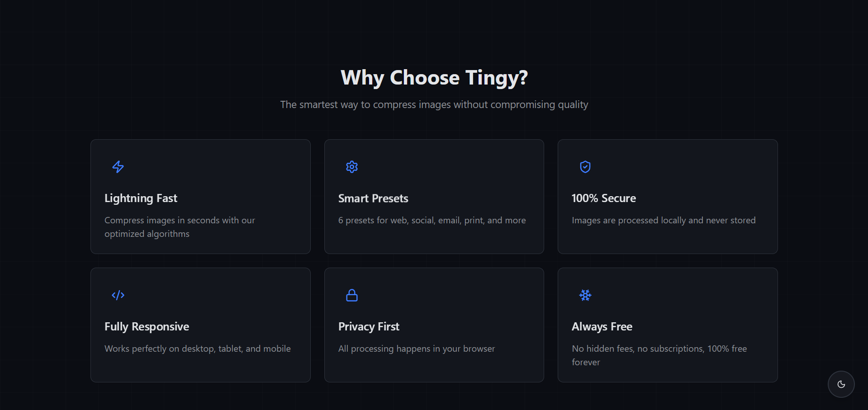Click the Smart Presets heading

pyautogui.click(x=373, y=198)
